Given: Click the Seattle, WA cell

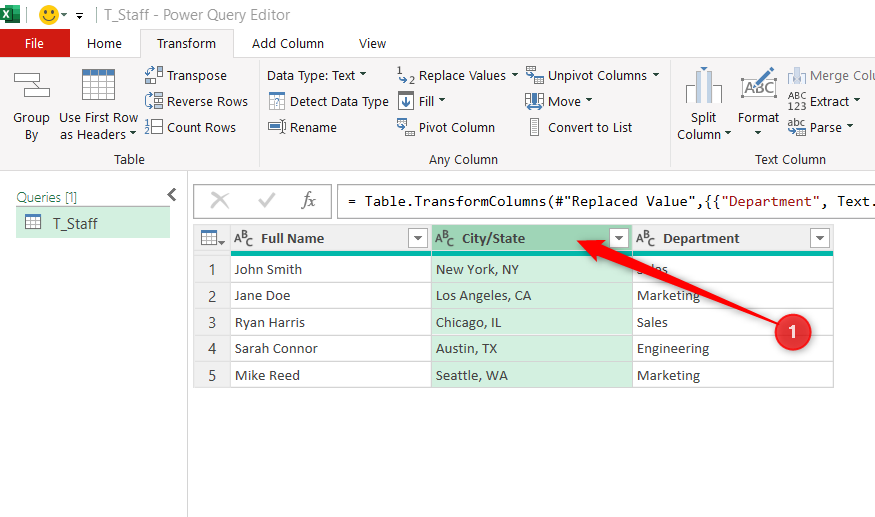Looking at the screenshot, I should pos(532,375).
